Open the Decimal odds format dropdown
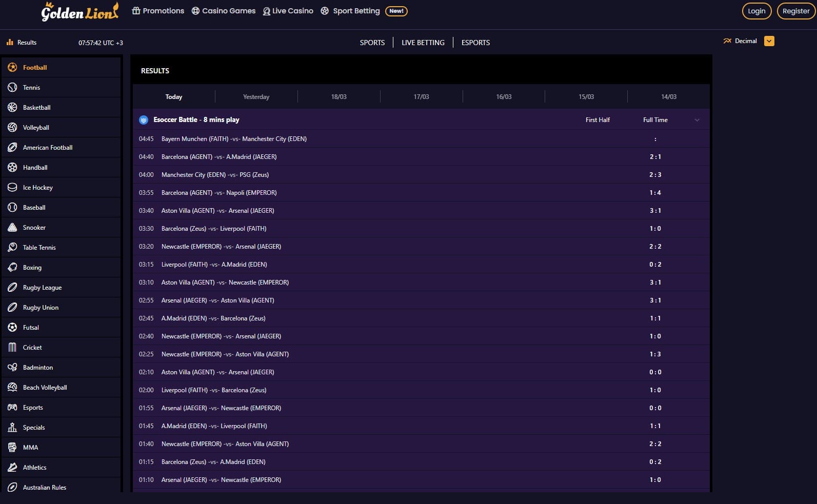The image size is (817, 504). pyautogui.click(x=769, y=41)
